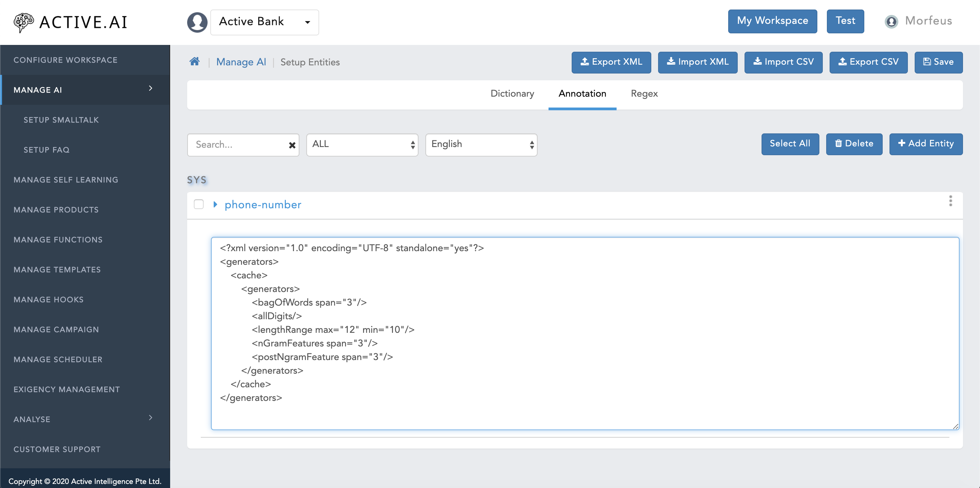This screenshot has height=488, width=980.
Task: Click the home breadcrumb icon
Action: 196,61
